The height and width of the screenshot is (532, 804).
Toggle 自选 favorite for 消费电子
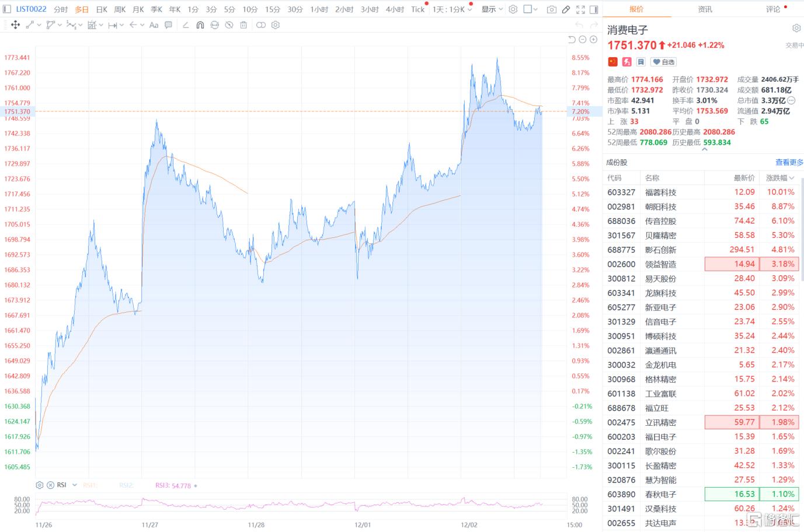pyautogui.click(x=664, y=62)
